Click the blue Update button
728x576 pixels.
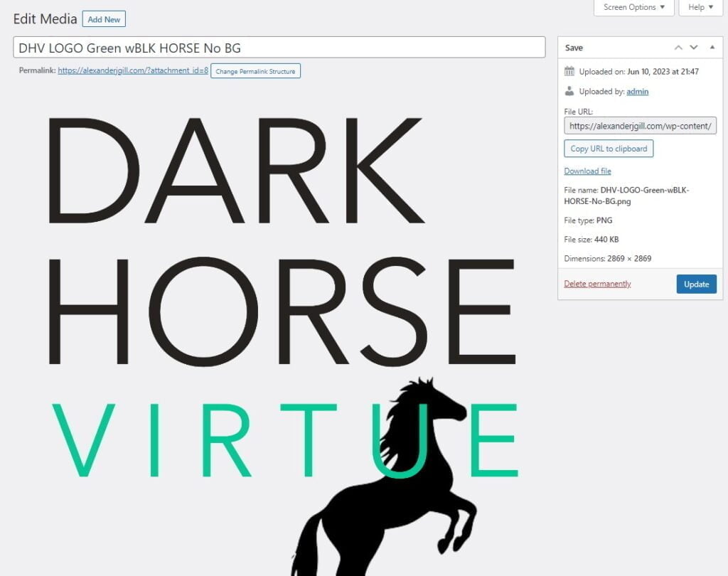pyautogui.click(x=696, y=284)
